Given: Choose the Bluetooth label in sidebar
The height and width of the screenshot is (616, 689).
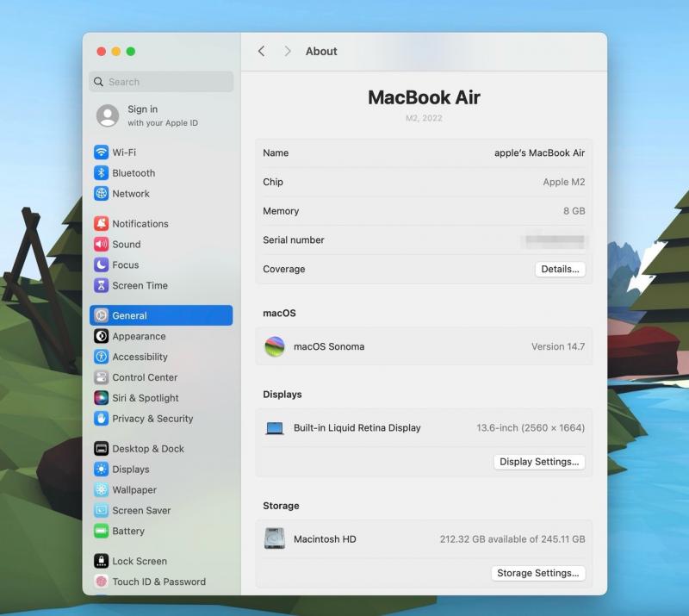Looking at the screenshot, I should tap(133, 173).
